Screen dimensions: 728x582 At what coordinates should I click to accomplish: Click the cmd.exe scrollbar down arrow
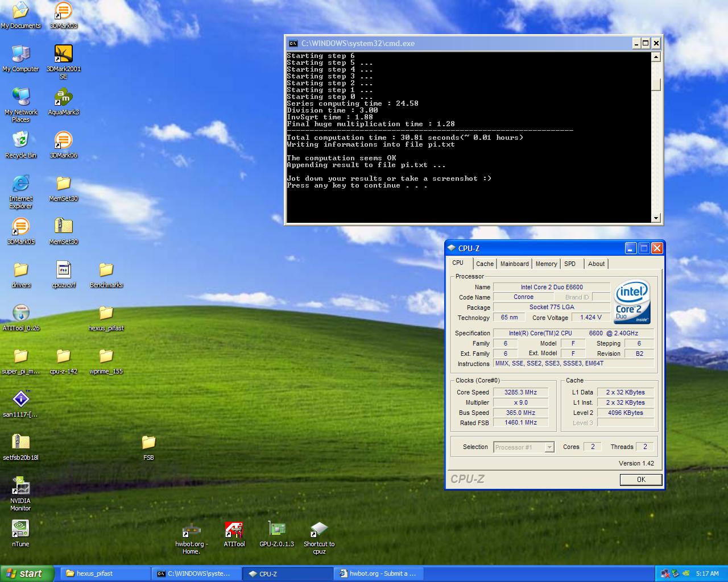[656, 218]
